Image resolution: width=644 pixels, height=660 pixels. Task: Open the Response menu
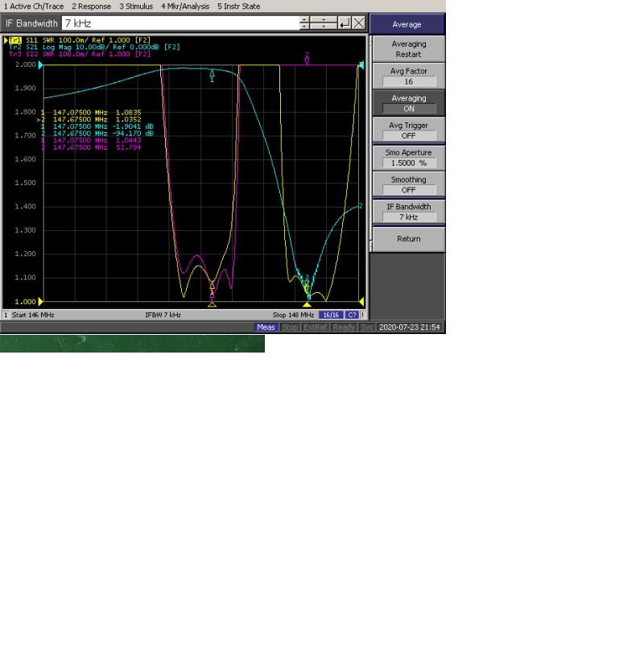tap(91, 6)
